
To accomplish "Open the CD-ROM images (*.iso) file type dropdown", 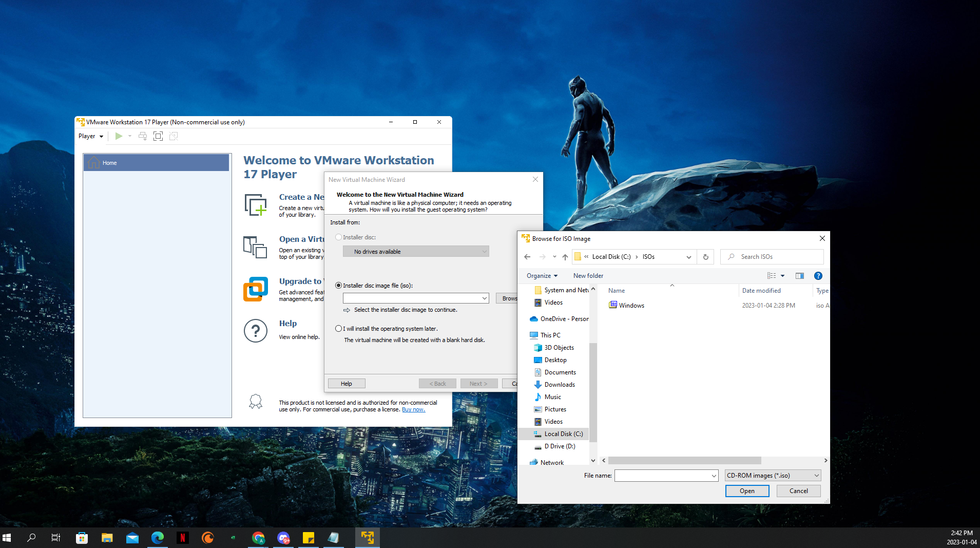I will click(773, 476).
